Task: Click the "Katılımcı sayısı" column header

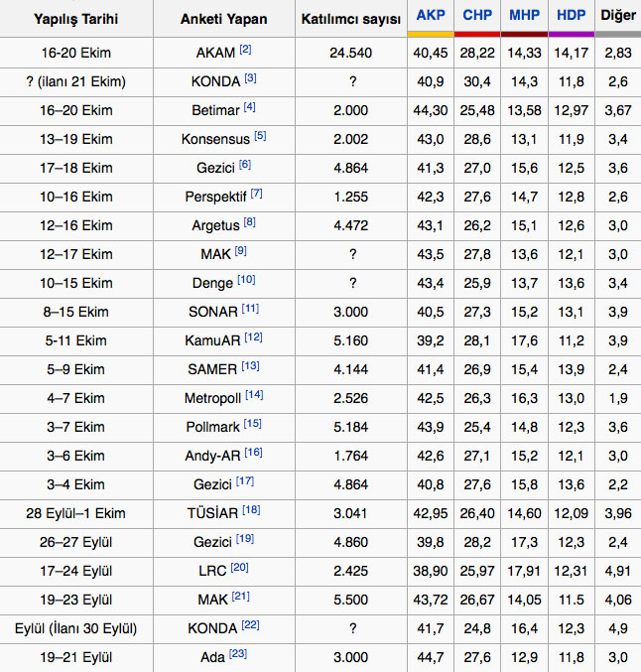Action: [349, 19]
